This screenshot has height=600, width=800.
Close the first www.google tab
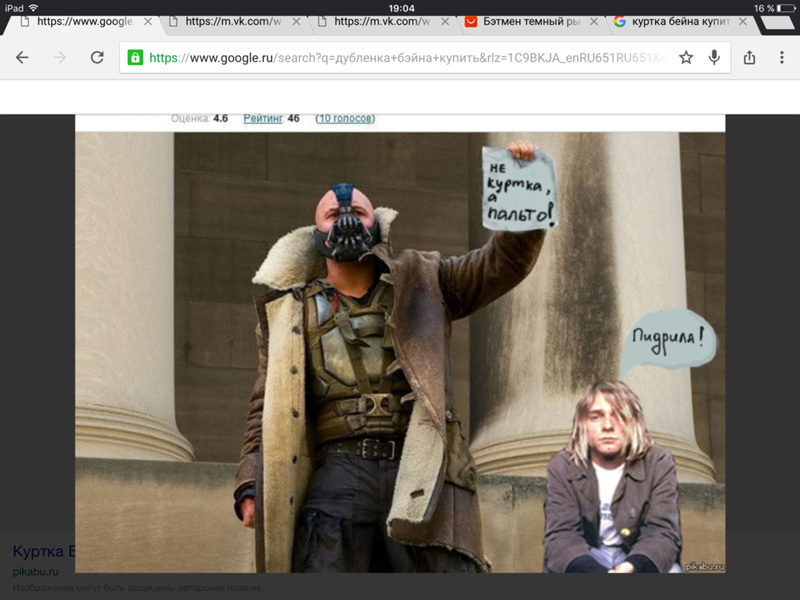147,21
